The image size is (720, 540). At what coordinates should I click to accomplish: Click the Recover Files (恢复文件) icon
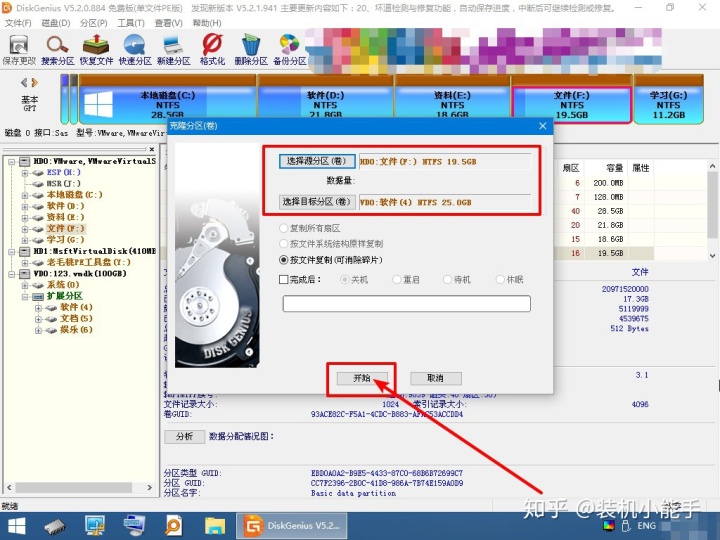point(96,50)
